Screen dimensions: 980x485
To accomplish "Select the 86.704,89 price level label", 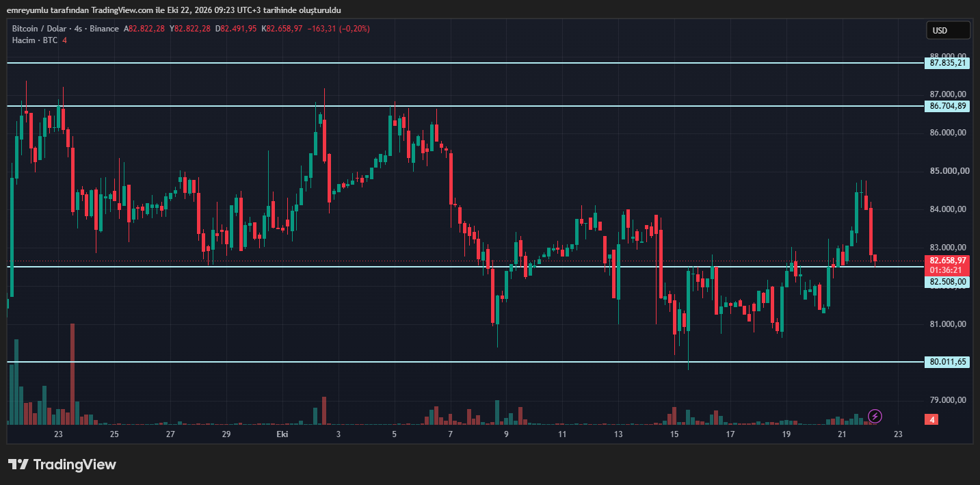I will 948,106.
